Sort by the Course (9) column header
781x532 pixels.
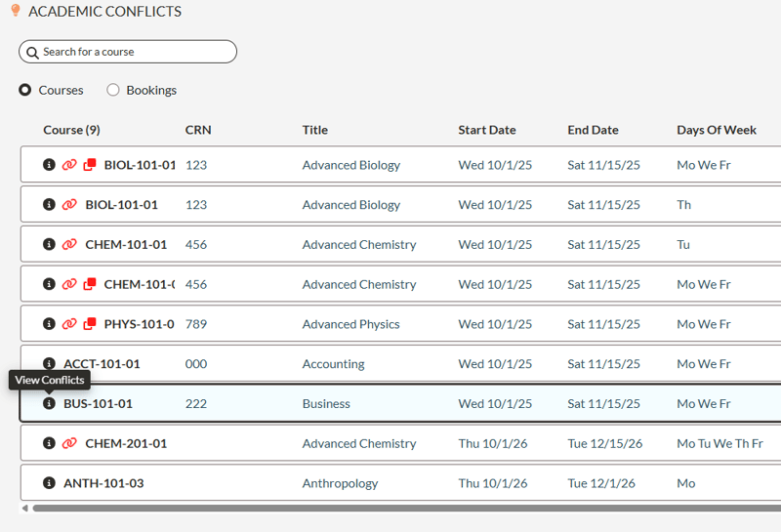pos(71,130)
